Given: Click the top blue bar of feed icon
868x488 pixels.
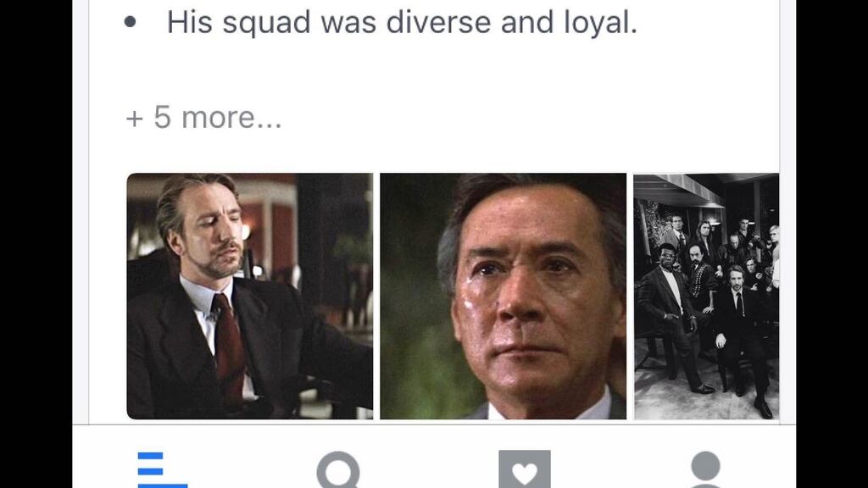Looking at the screenshot, I should pos(150,457).
